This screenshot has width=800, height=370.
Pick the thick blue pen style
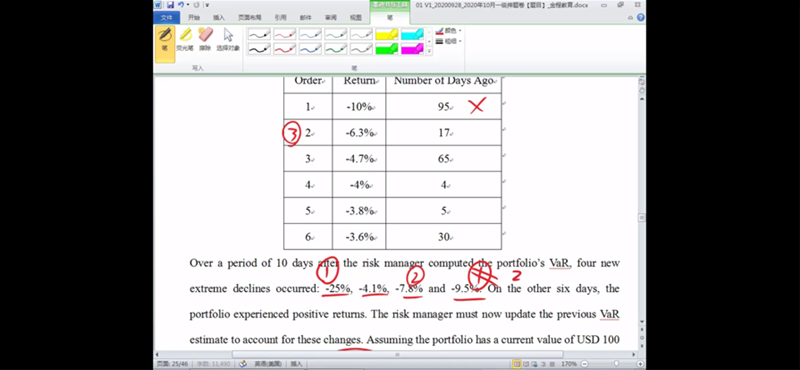tap(310, 48)
